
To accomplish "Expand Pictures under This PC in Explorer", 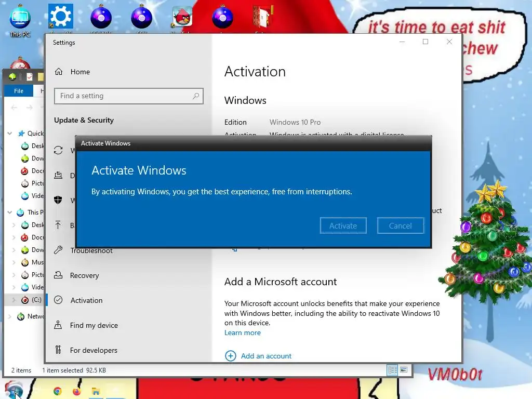I will tap(14, 275).
